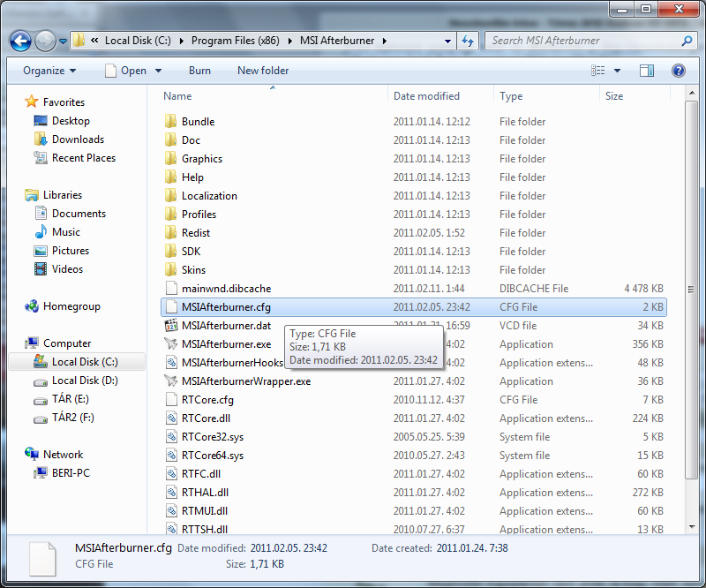
Task: Select the mainwnd.dibcache file
Action: (x=227, y=289)
